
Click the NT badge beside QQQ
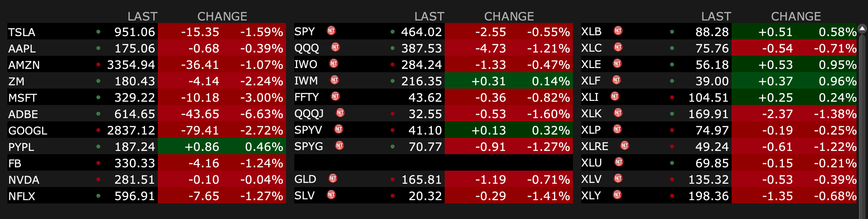point(335,47)
